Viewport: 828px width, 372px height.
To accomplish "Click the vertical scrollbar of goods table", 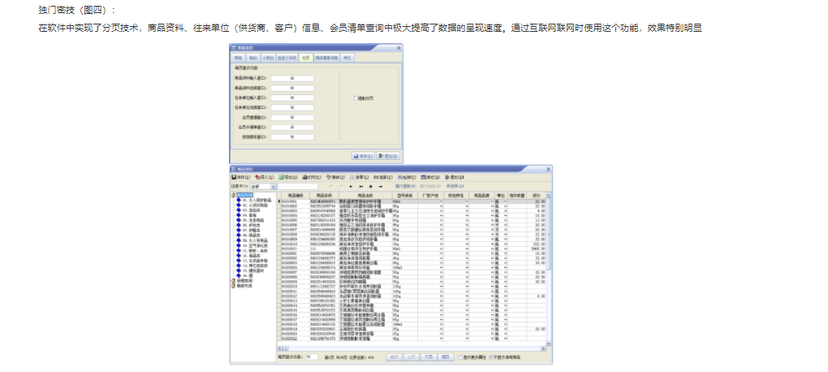I will [548, 269].
